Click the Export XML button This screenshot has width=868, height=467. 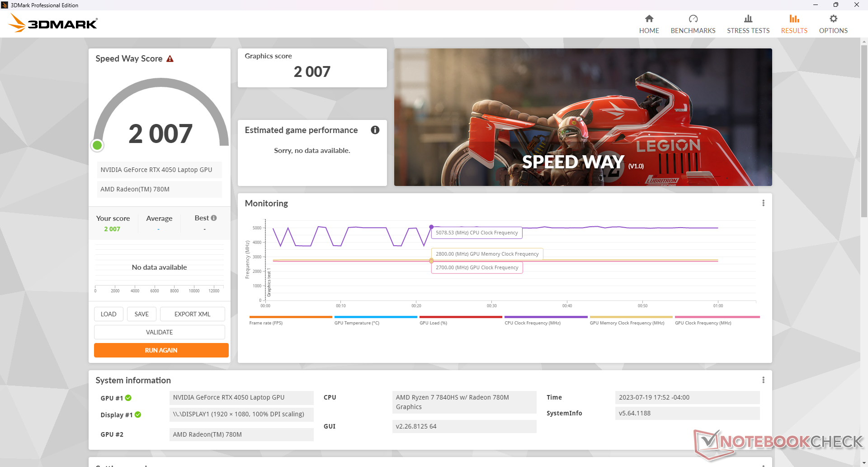(x=192, y=314)
